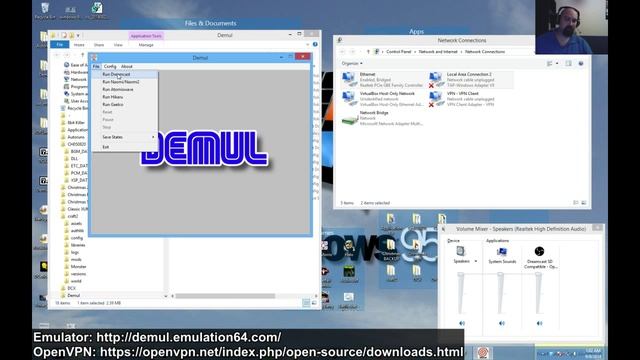Choose Run Gaelco
Image resolution: width=640 pixels, height=360 pixels.
tap(124, 104)
